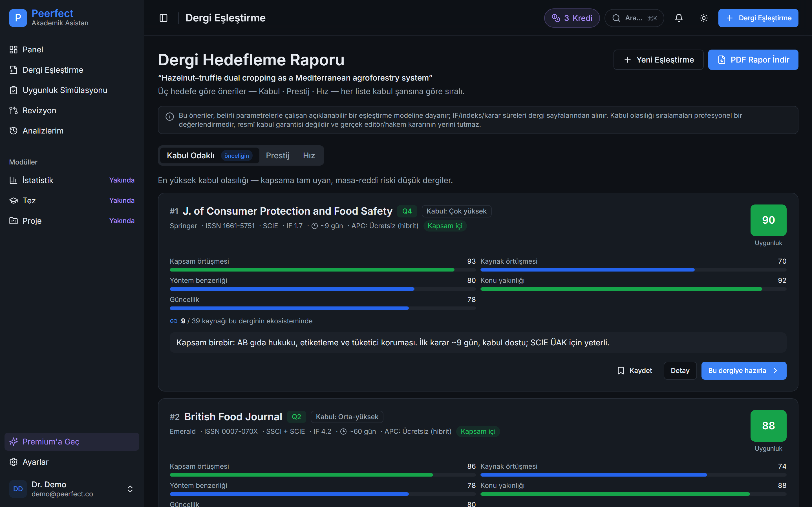This screenshot has width=812, height=507.
Task: Open notifications bell
Action: pyautogui.click(x=679, y=18)
